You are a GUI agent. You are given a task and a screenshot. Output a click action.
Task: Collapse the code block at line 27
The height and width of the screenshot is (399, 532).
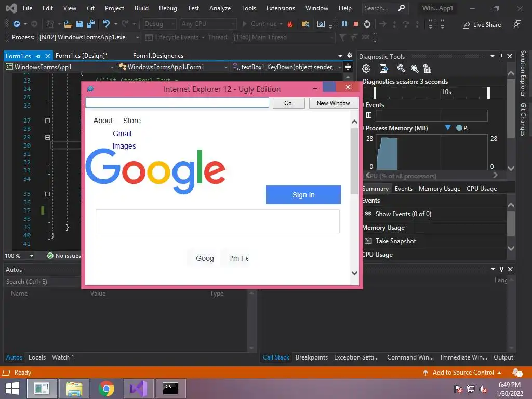tap(47, 121)
